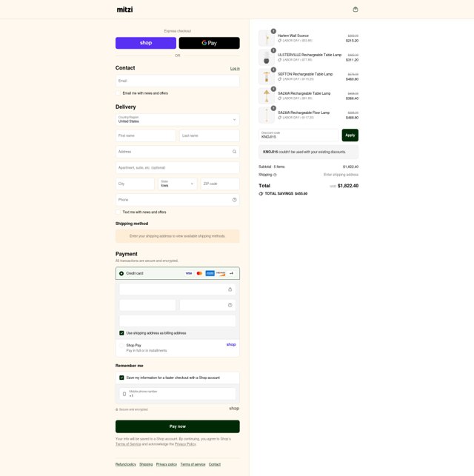Click discount tag icon under SALMA Table Lamp
This screenshot has width=474, height=476.
tap(280, 98)
